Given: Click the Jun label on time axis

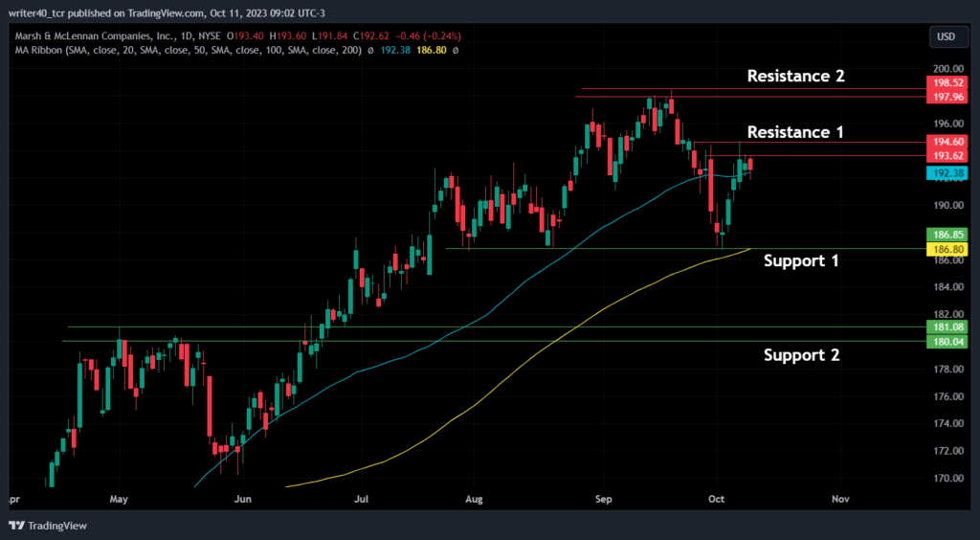Looking at the screenshot, I should (242, 500).
